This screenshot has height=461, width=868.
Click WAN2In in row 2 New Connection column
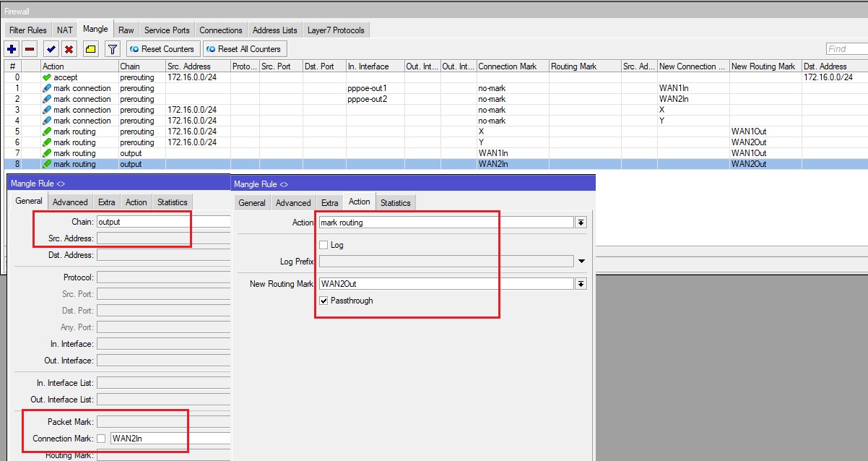[693, 99]
